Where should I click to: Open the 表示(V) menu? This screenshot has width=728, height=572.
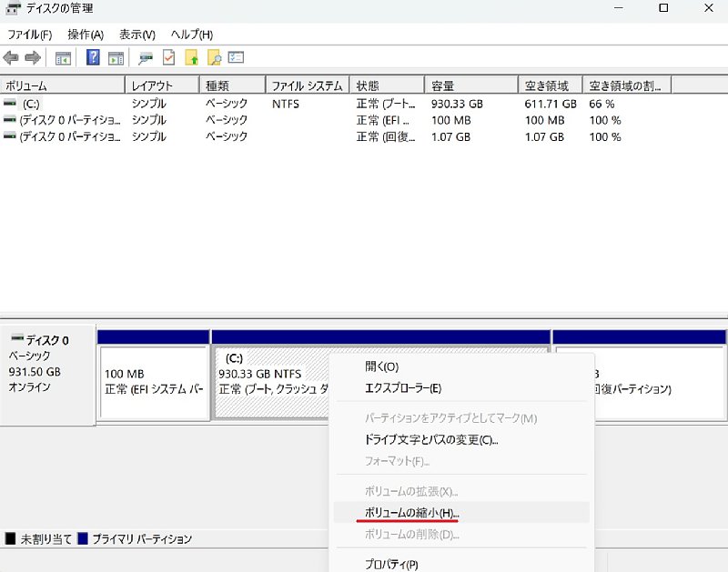137,35
